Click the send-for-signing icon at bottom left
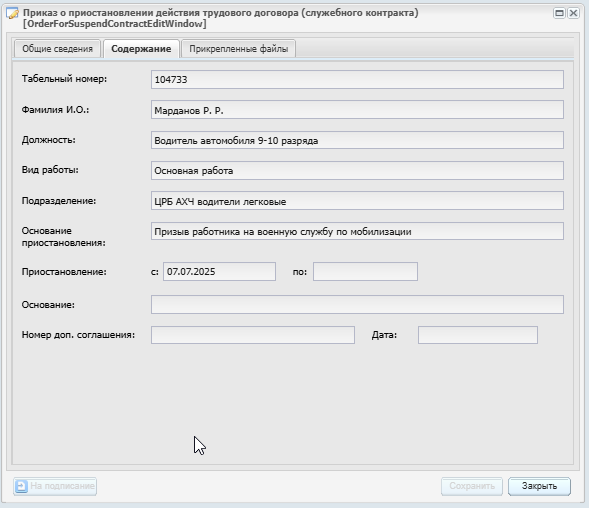 coord(21,486)
